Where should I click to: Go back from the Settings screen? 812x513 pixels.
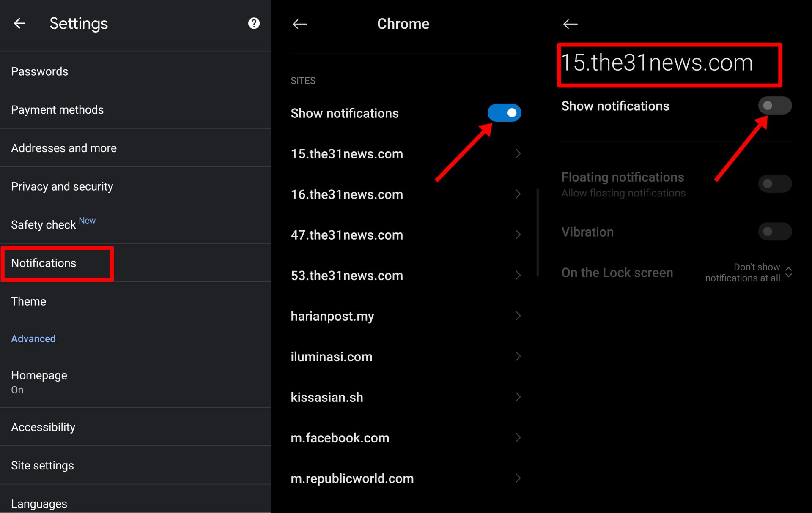[19, 23]
